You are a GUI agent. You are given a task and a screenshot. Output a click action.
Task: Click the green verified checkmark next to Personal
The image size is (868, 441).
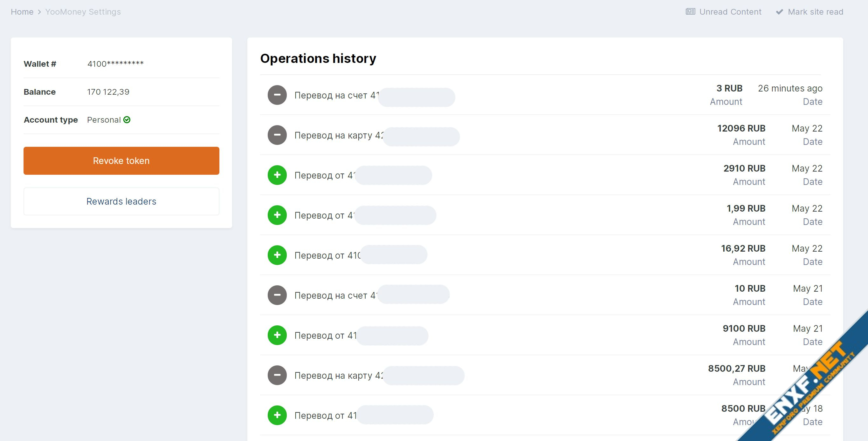coord(127,120)
